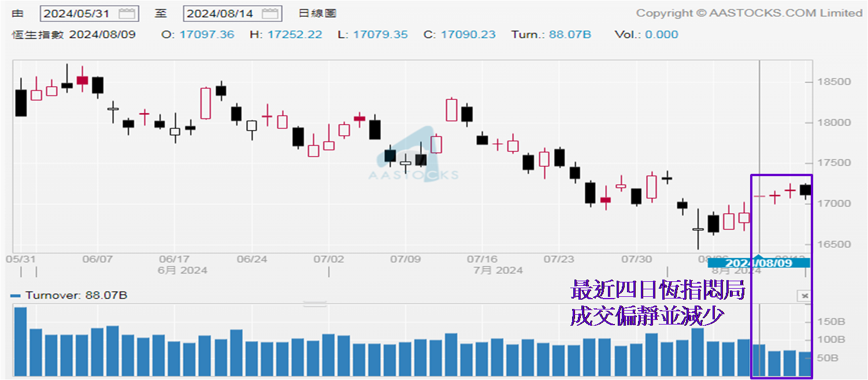Screen dimensions: 868x380
Task: Click the last turnover bar on the right
Action: pyautogui.click(x=804, y=364)
